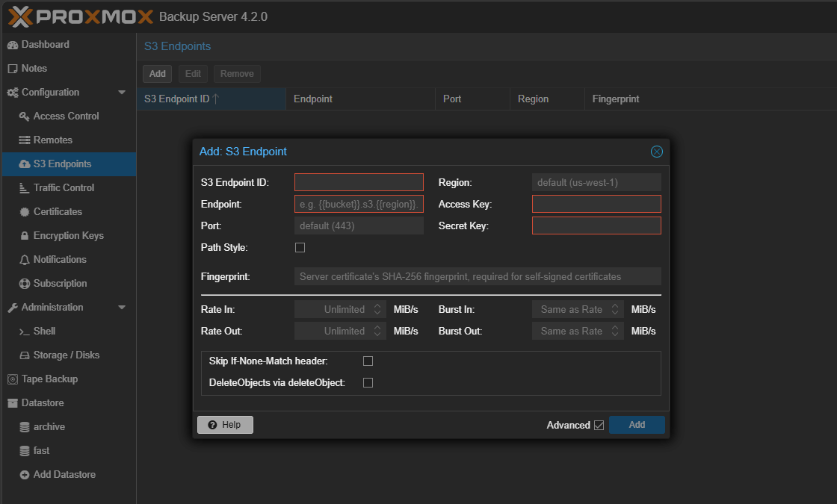Click the Add Datastore plus icon
The width and height of the screenshot is (837, 504).
coord(24,475)
